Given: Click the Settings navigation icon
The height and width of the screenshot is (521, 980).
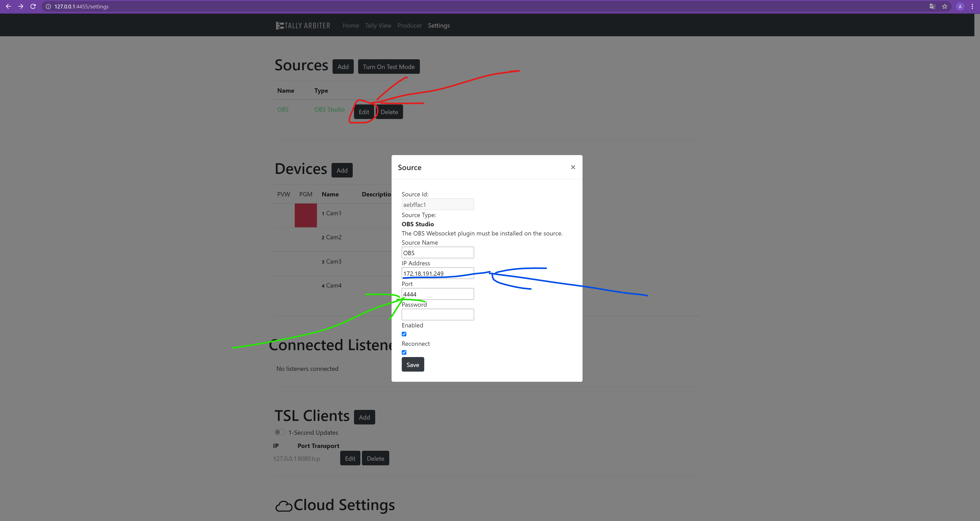Looking at the screenshot, I should point(440,25).
